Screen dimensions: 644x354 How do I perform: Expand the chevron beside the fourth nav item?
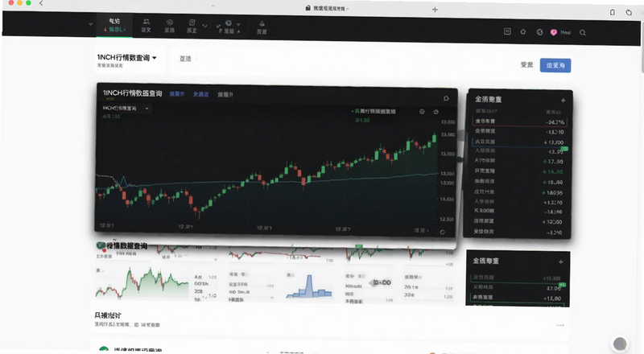point(205,26)
